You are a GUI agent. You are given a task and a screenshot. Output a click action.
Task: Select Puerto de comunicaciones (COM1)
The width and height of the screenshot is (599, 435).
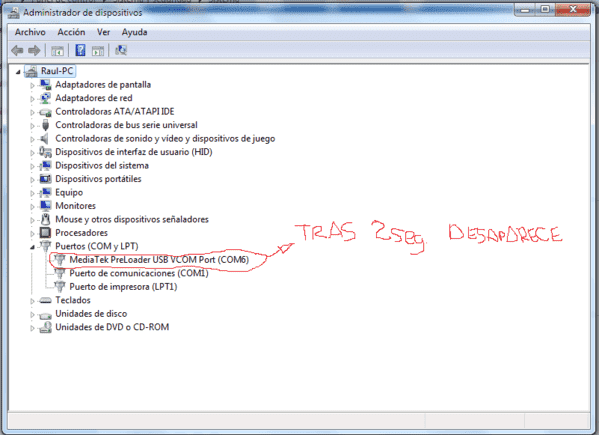pos(139,273)
